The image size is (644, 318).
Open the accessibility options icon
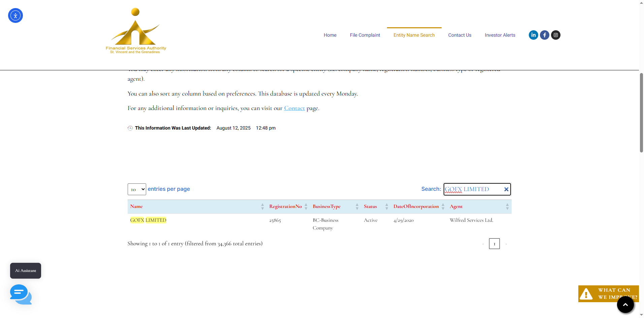[x=15, y=15]
